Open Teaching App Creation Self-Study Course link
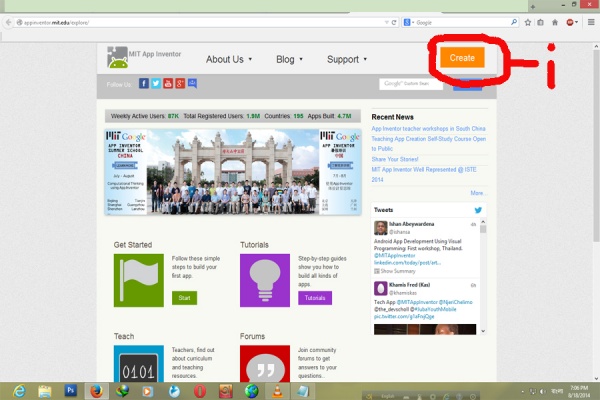The width and height of the screenshot is (600, 400). pos(429,144)
